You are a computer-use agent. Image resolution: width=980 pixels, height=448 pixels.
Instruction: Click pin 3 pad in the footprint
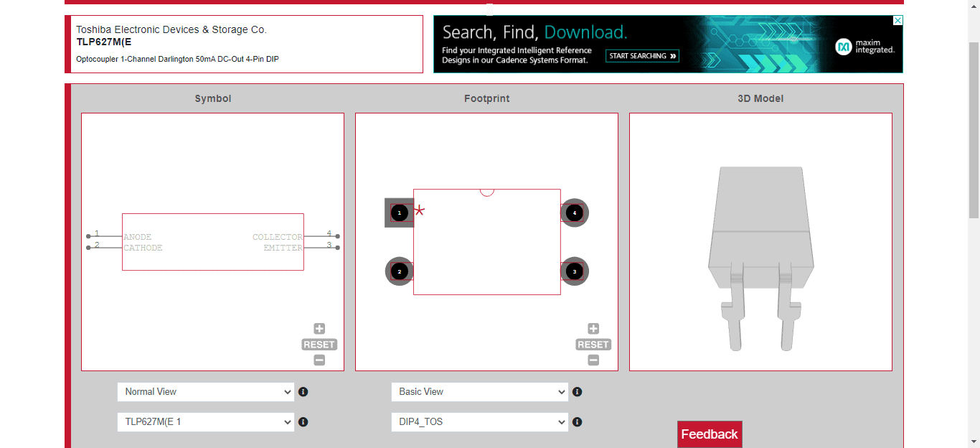[x=575, y=271]
